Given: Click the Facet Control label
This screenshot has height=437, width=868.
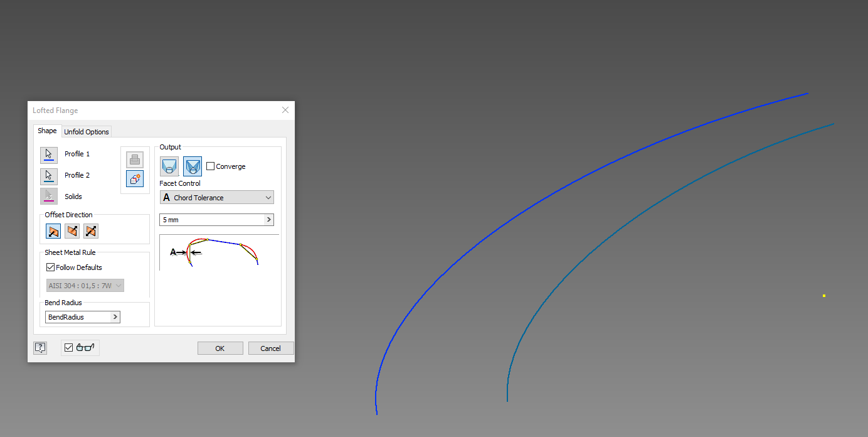Looking at the screenshot, I should [x=180, y=183].
